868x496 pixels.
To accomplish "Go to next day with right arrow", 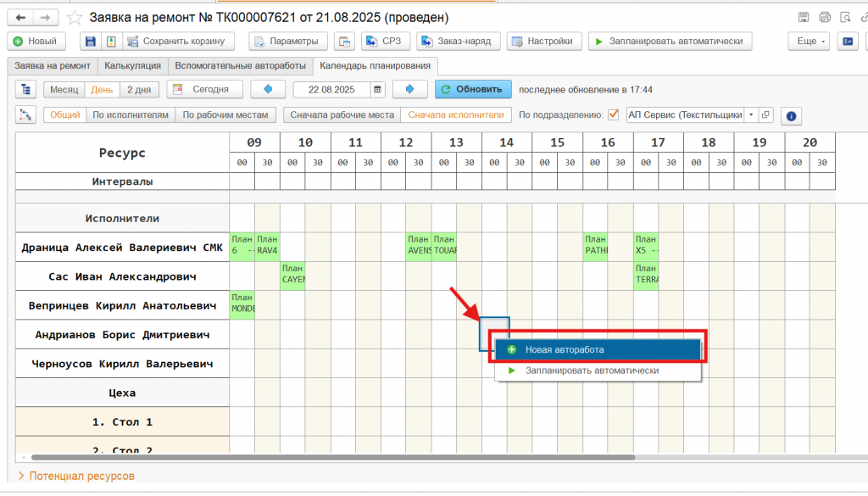I will coord(409,89).
